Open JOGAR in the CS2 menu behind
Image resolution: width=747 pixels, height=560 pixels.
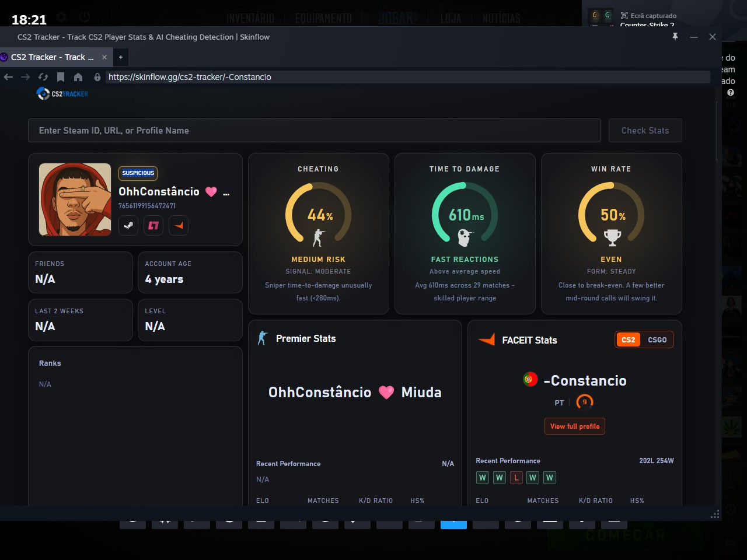tap(395, 18)
